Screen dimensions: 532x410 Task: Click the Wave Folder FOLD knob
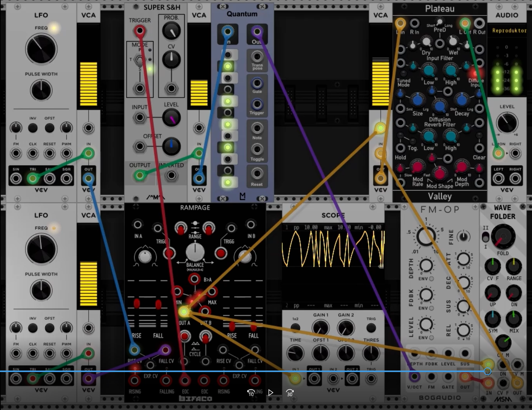[503, 237]
